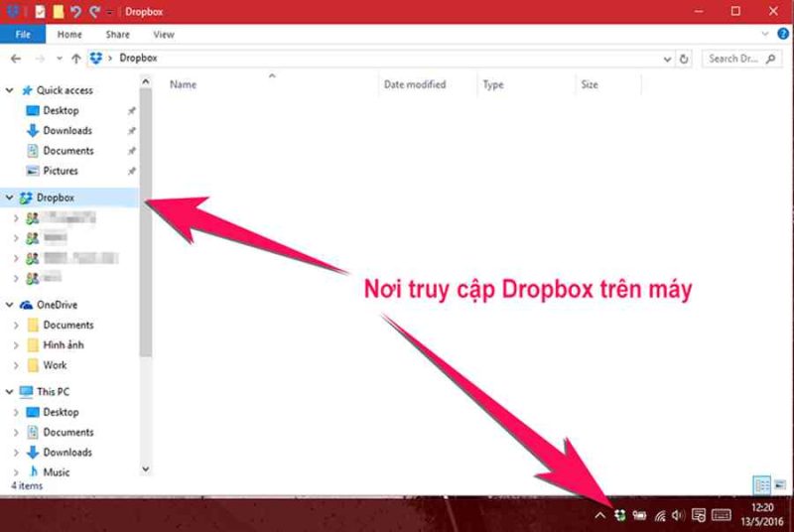794x532 pixels.
Task: Open the touch keyboard tray icon
Action: pyautogui.click(x=722, y=515)
